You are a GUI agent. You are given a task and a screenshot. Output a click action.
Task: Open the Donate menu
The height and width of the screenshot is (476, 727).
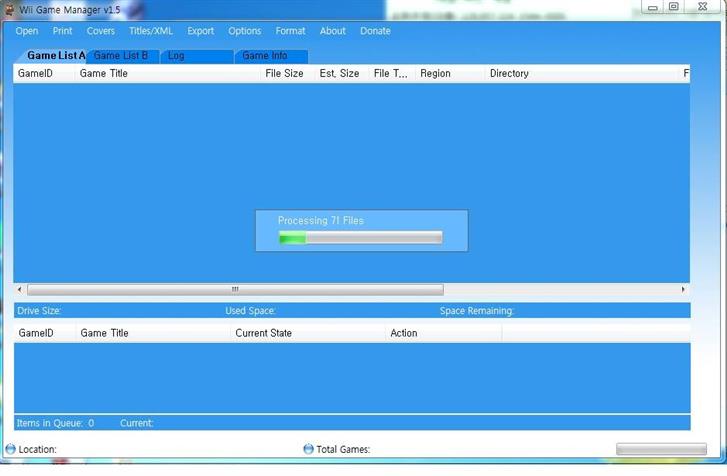tap(375, 31)
